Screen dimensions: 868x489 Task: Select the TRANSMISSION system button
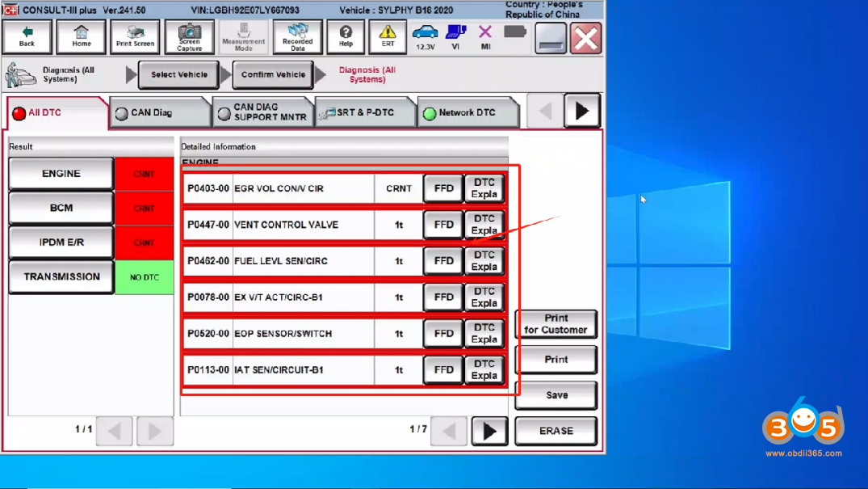point(61,277)
